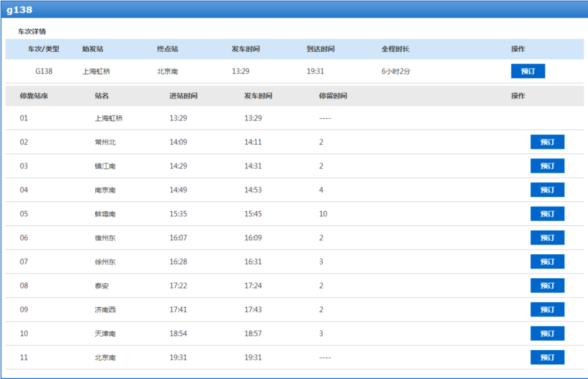Click departure time 13:29 in summary row

240,71
